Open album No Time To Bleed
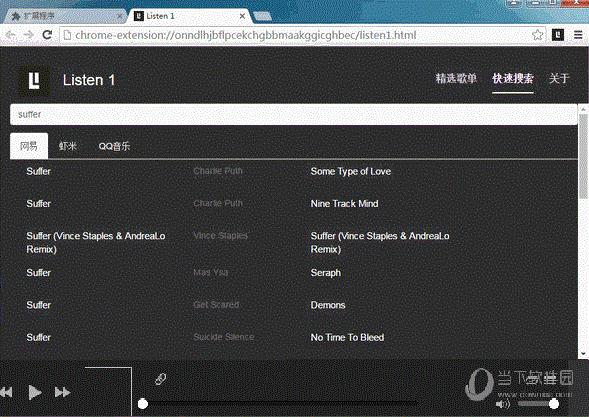589x417 pixels. [x=347, y=338]
